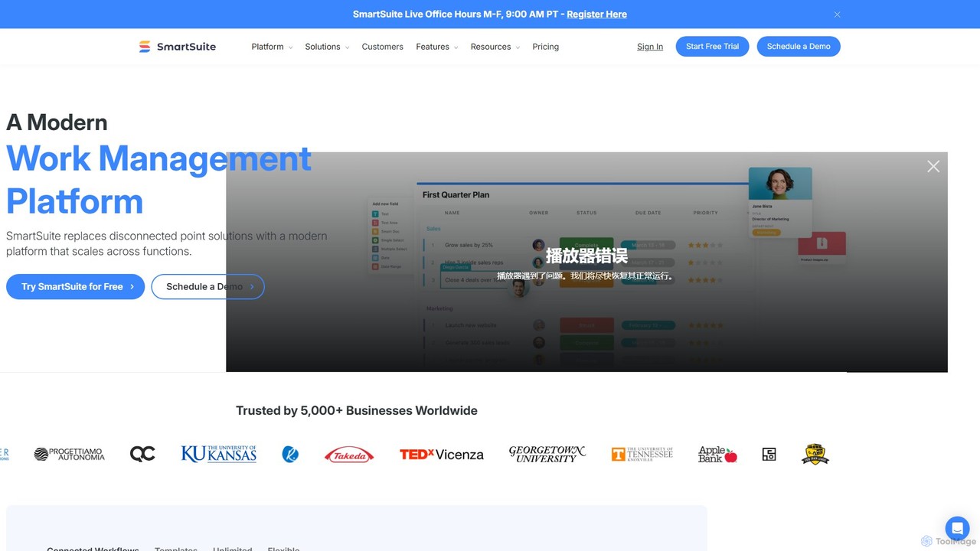Click the University of Tennessee logo

pos(642,455)
